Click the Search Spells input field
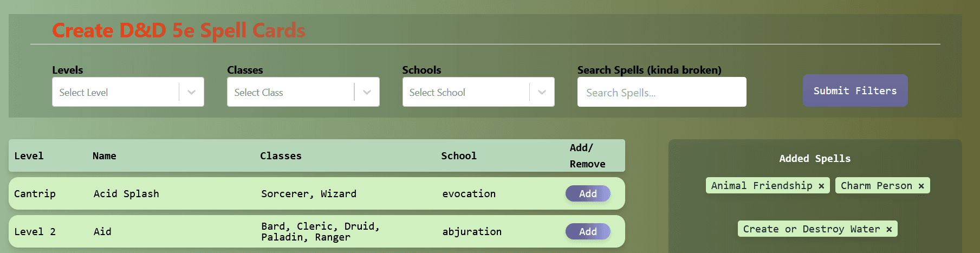This screenshot has width=980, height=253. point(661,92)
